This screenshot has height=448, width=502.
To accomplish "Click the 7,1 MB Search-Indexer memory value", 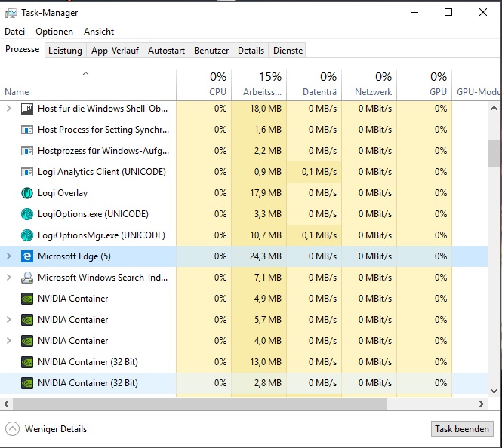I will coord(268,278).
